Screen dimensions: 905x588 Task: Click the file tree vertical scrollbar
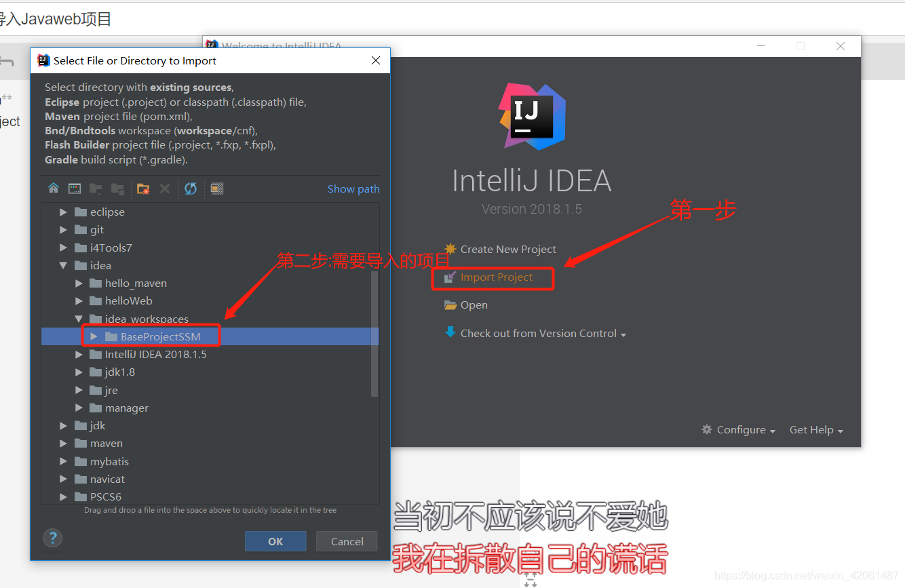pos(374,333)
